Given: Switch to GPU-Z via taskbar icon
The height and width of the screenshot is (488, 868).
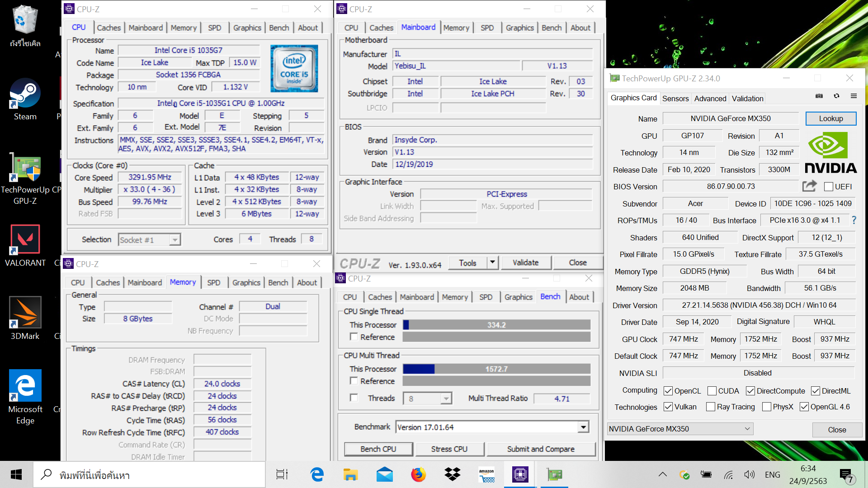Looking at the screenshot, I should 554,474.
